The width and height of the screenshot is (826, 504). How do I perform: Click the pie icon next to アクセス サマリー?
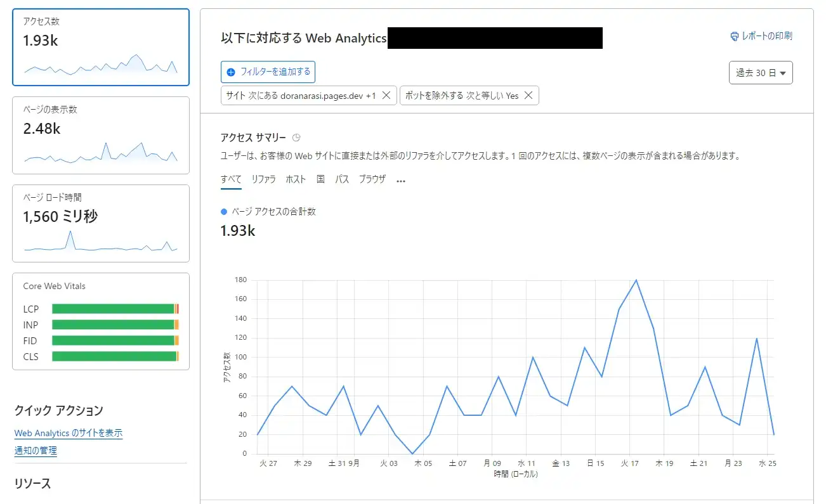tap(296, 138)
